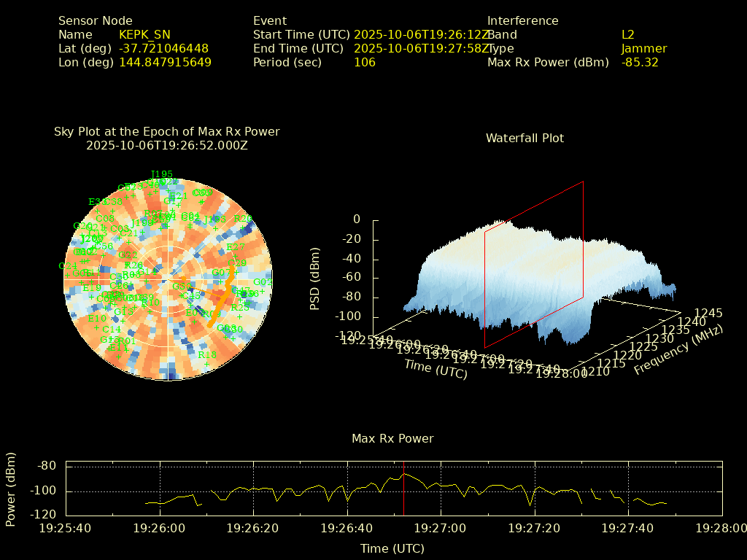Click the KEPK_SN sensor name value
Viewport: 747px width, 560px height.
coord(144,34)
